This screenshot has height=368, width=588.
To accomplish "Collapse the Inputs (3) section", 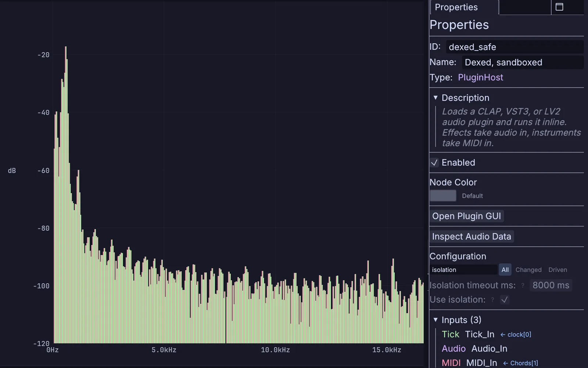I will [x=435, y=320].
